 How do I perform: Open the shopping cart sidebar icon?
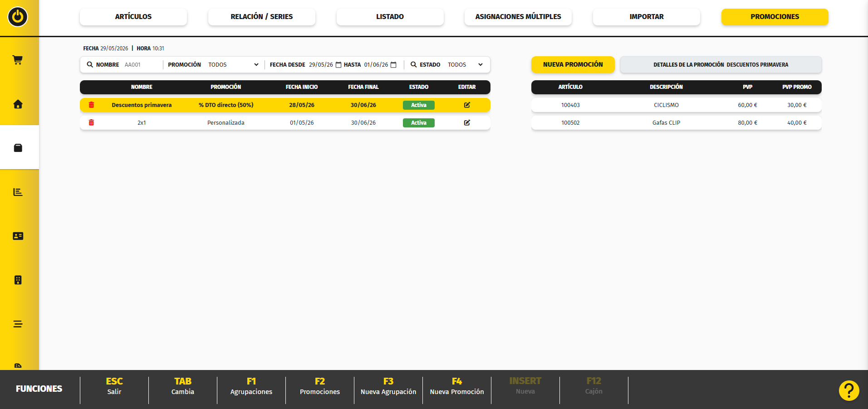coord(18,60)
